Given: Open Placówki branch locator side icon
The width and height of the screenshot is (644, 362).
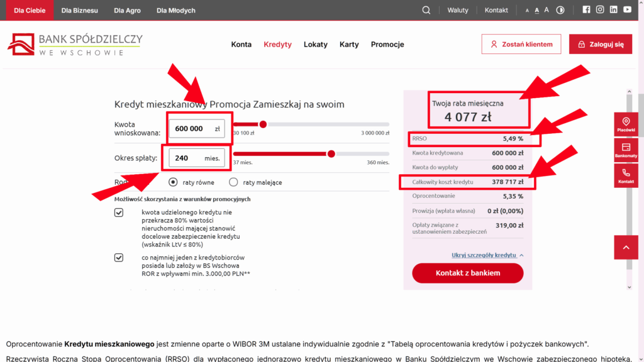Looking at the screenshot, I should [626, 124].
